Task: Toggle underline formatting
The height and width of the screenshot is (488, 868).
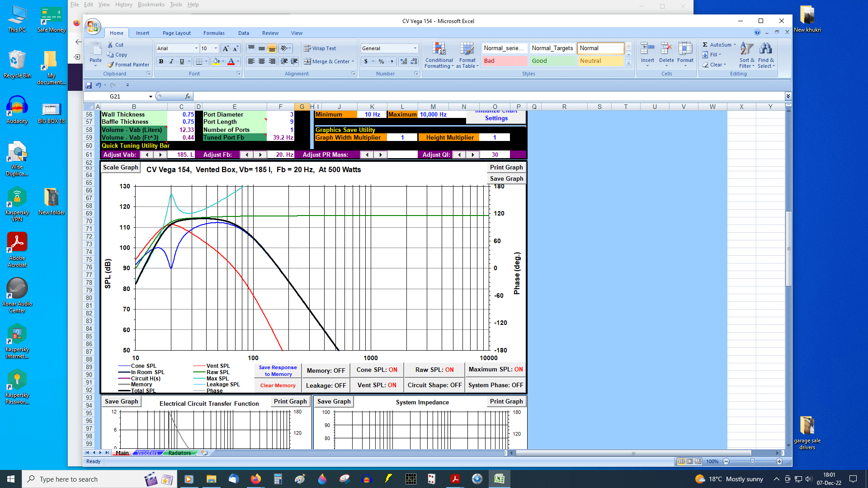Action: coord(182,61)
